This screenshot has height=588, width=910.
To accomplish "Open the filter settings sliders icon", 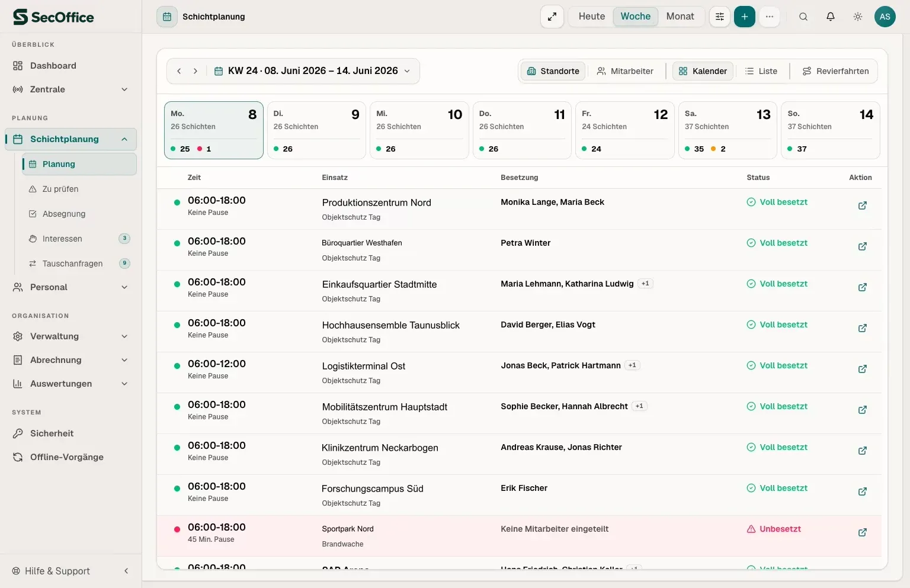I will [x=720, y=17].
